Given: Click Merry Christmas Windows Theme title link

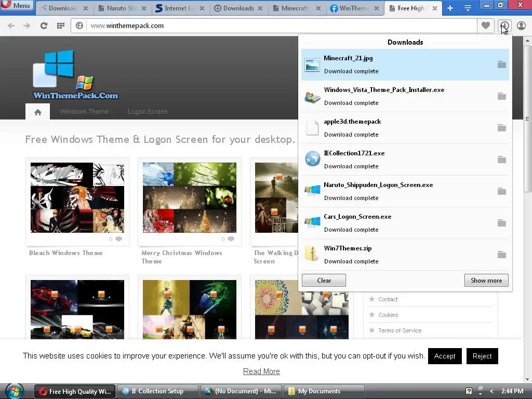Looking at the screenshot, I should [x=182, y=257].
